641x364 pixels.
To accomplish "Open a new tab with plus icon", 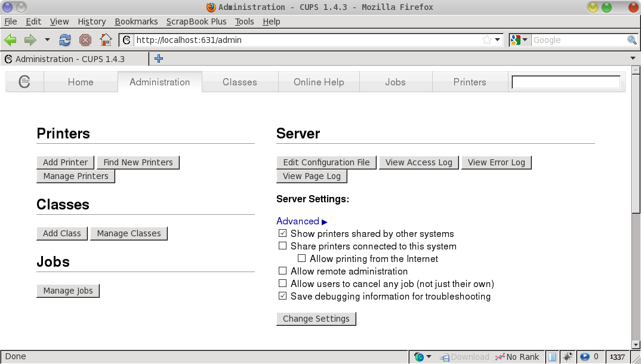I will [x=159, y=58].
